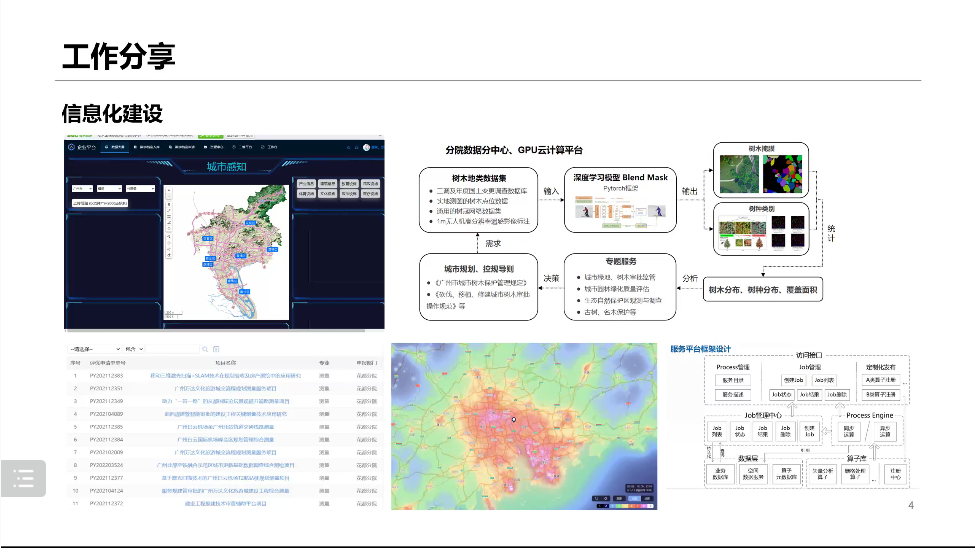
Task: Click the slide outline list icon
Action: coord(24,479)
